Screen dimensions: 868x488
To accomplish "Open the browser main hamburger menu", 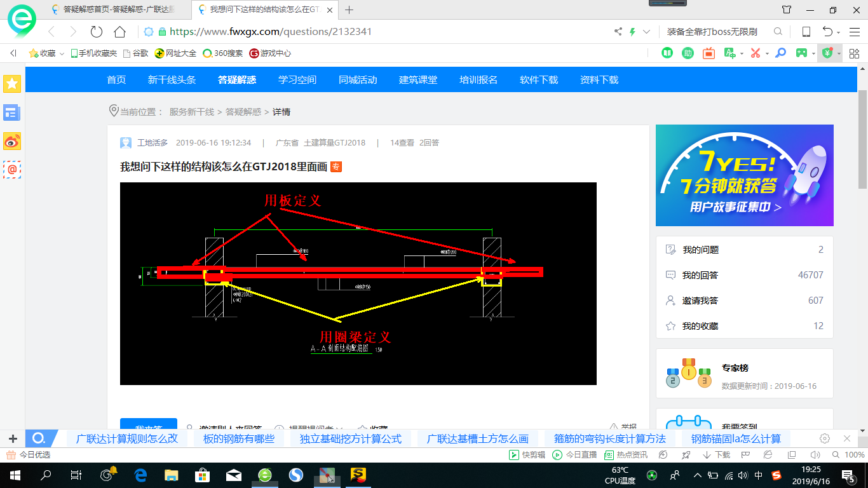I will [855, 31].
